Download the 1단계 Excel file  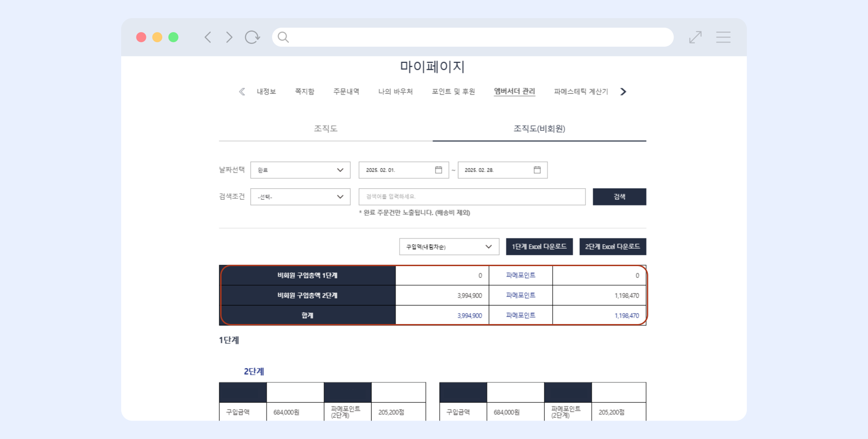(539, 247)
